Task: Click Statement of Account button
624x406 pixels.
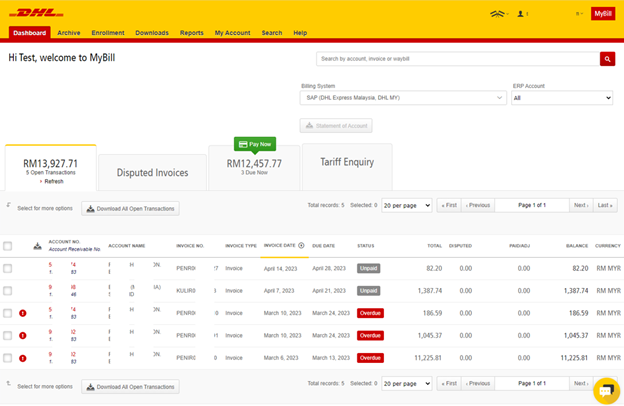Action: pos(336,126)
